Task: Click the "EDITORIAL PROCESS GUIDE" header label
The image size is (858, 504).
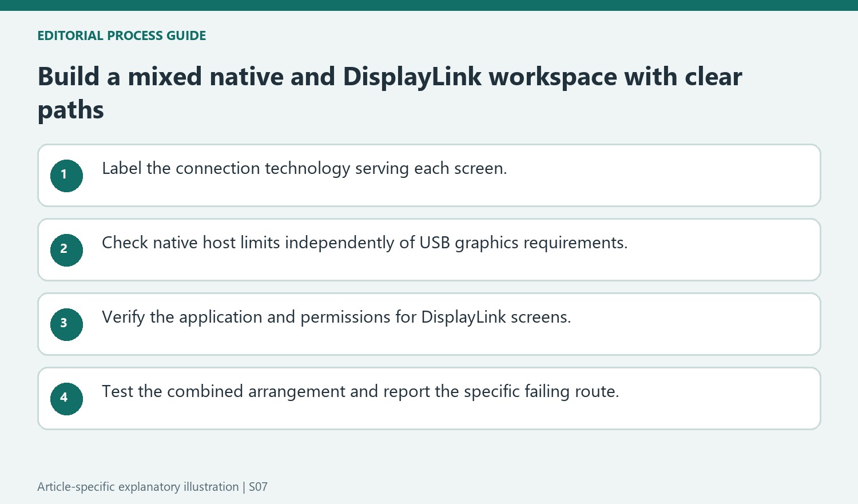Action: (122, 35)
